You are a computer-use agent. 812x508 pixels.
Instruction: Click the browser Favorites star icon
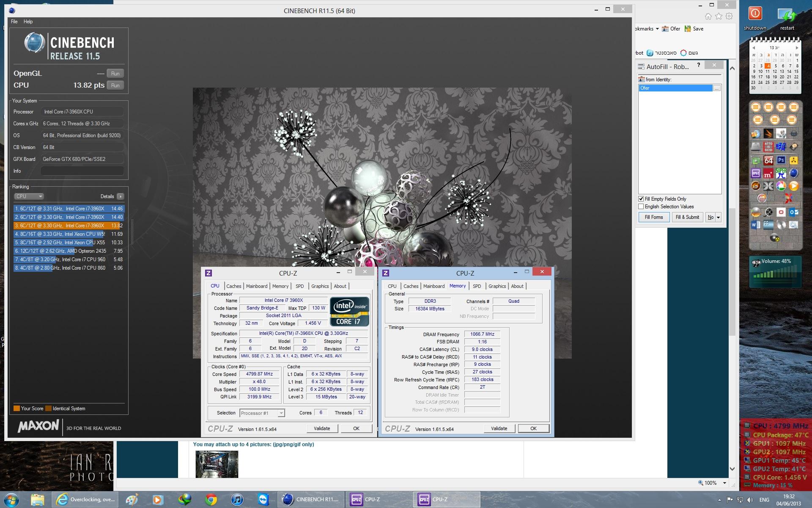[x=719, y=17]
